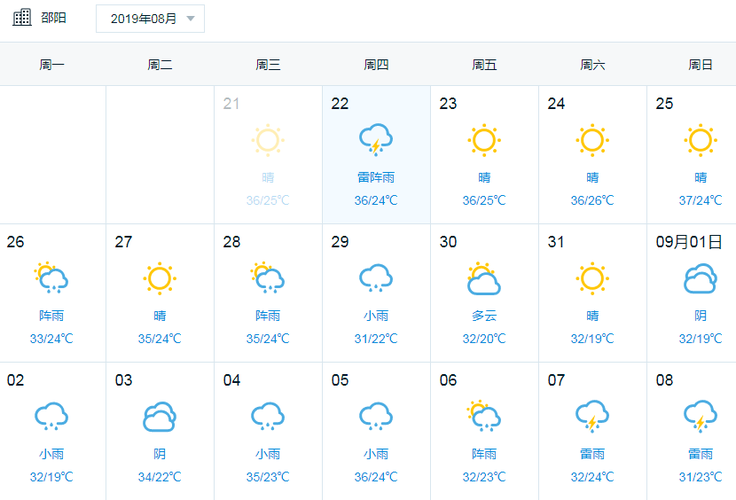Click temperature 32/20℃ on day 30
Image resolution: width=736 pixels, height=500 pixels.
(x=484, y=338)
